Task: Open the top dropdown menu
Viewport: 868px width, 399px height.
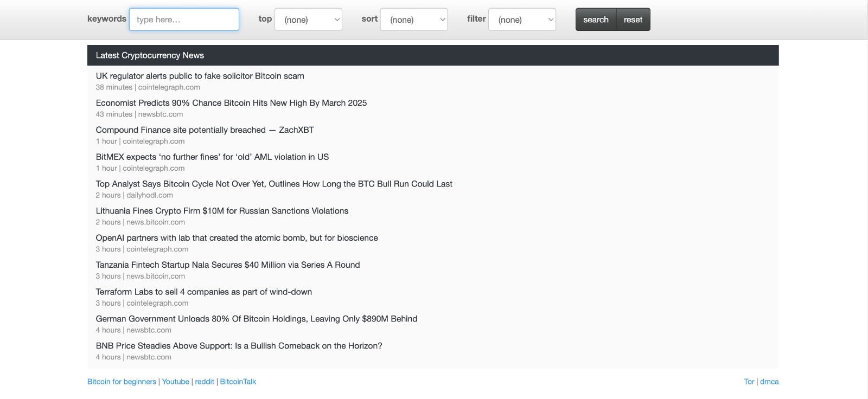Action: (x=308, y=20)
